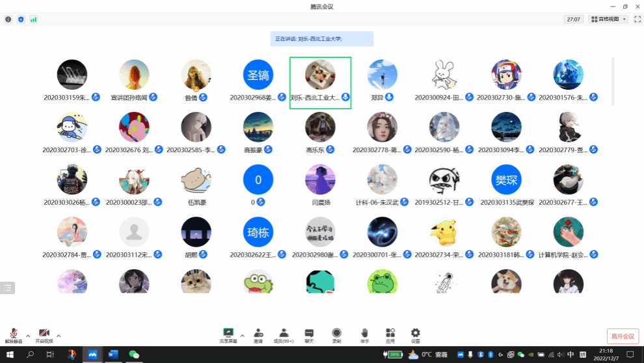The image size is (644, 363).
Task: Click the 离开会议 leave meeting button
Action: click(623, 336)
